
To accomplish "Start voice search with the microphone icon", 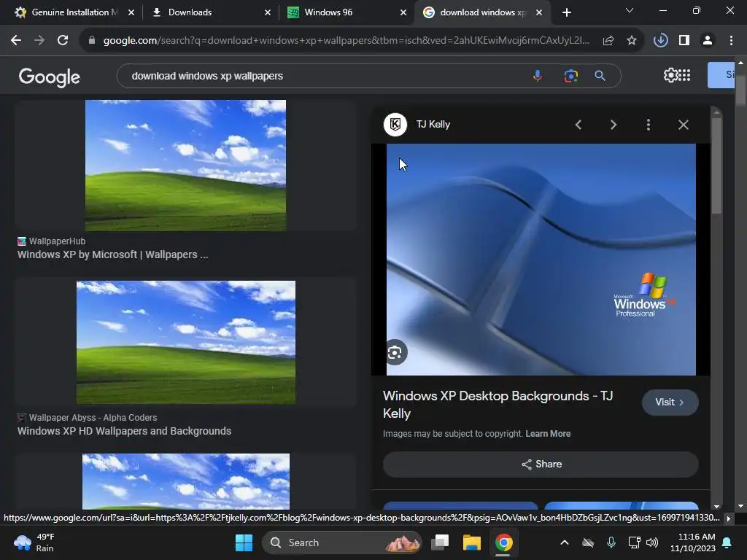I will pyautogui.click(x=538, y=76).
